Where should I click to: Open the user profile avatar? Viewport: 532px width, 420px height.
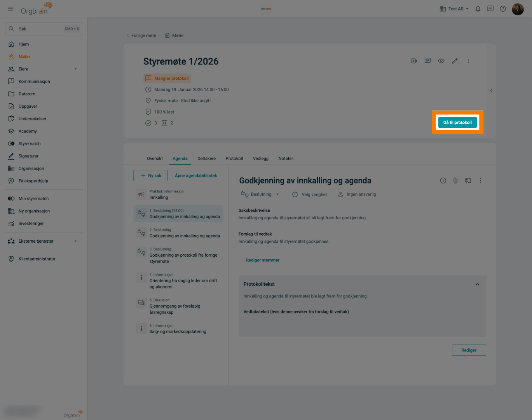pos(518,9)
